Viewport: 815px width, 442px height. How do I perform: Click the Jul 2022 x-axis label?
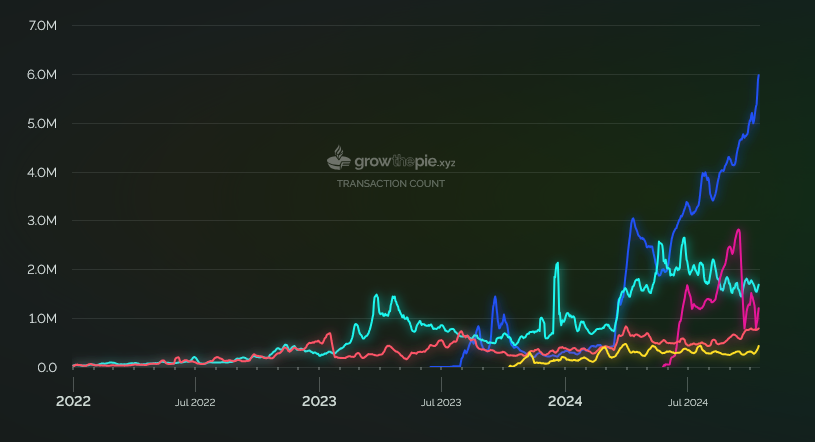195,402
